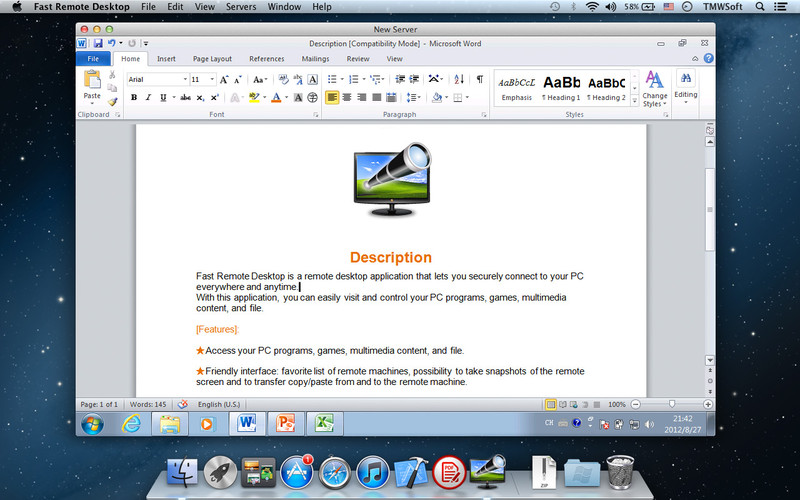Screen dimensions: 800x500
Task: Click the Decrease Indent icon
Action: [x=400, y=79]
